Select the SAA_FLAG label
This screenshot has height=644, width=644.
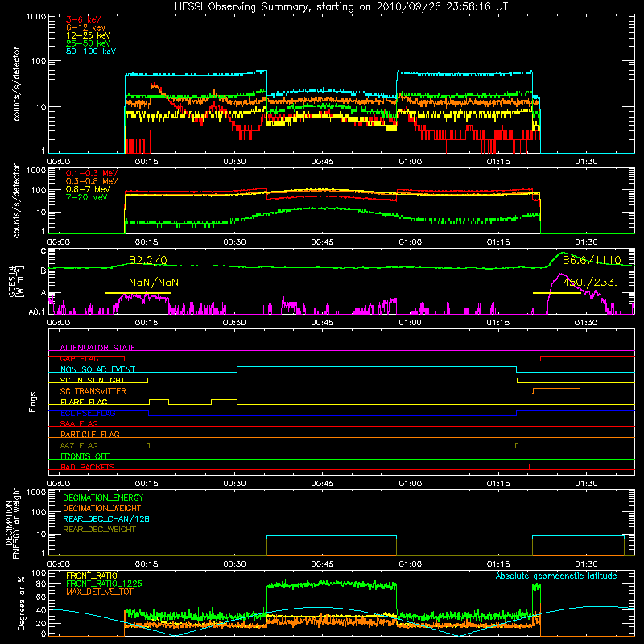click(x=79, y=423)
